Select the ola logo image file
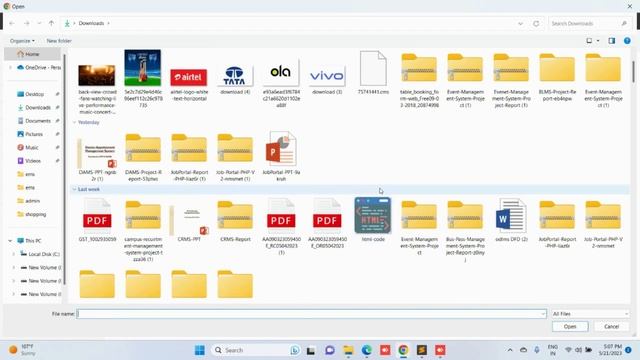 [281, 73]
